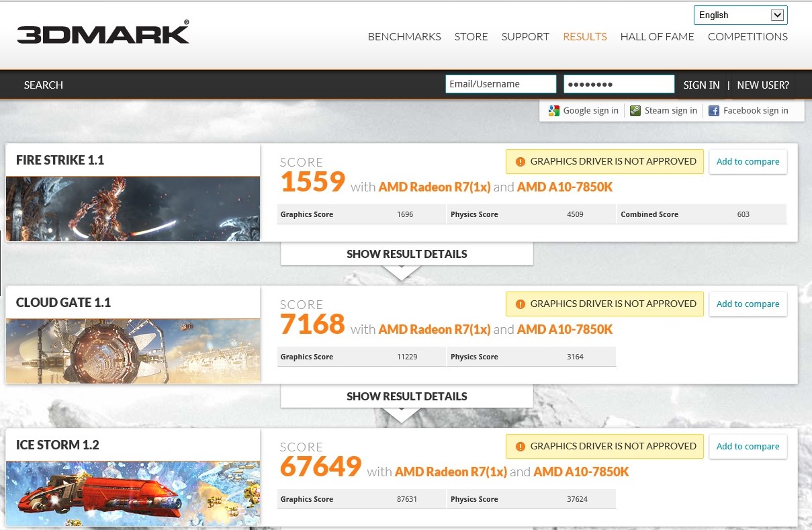Open the English language dropdown

740,15
